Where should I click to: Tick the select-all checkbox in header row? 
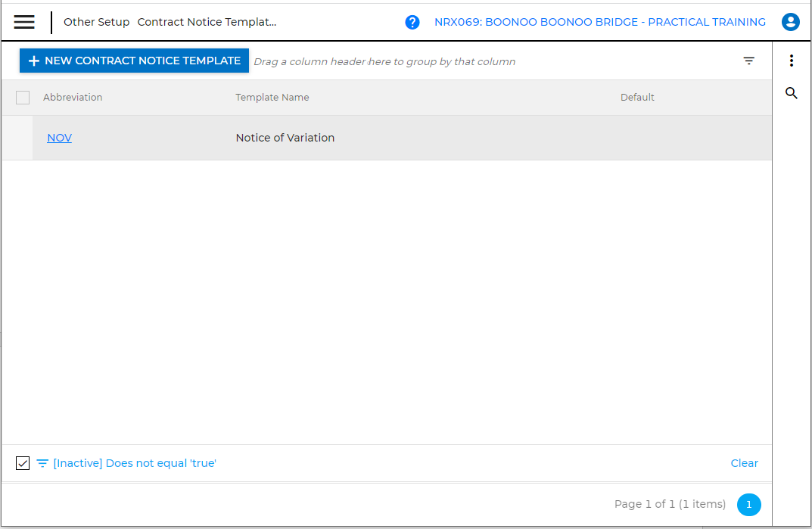(x=23, y=98)
